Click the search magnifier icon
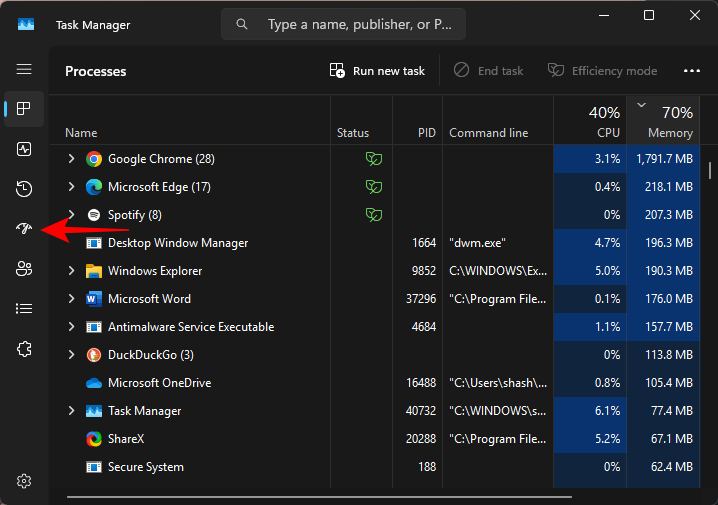The height and width of the screenshot is (505, 718). point(242,24)
